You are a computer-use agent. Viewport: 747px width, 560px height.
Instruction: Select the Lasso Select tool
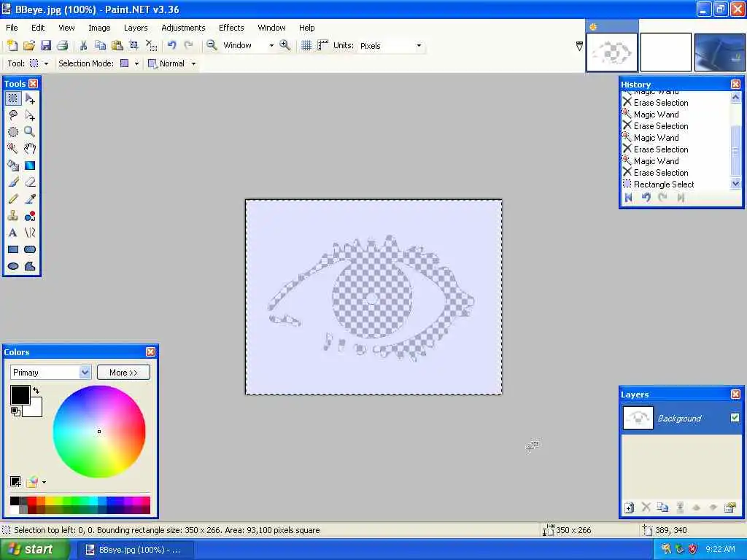[x=13, y=115]
